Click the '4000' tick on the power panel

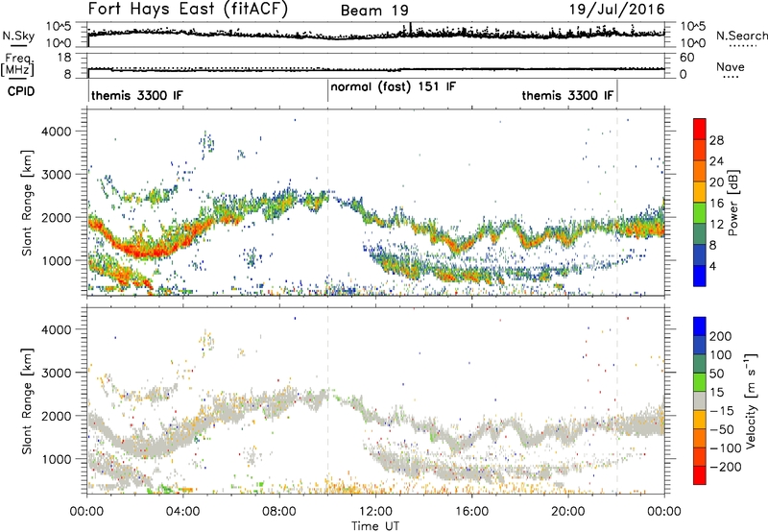click(57, 132)
